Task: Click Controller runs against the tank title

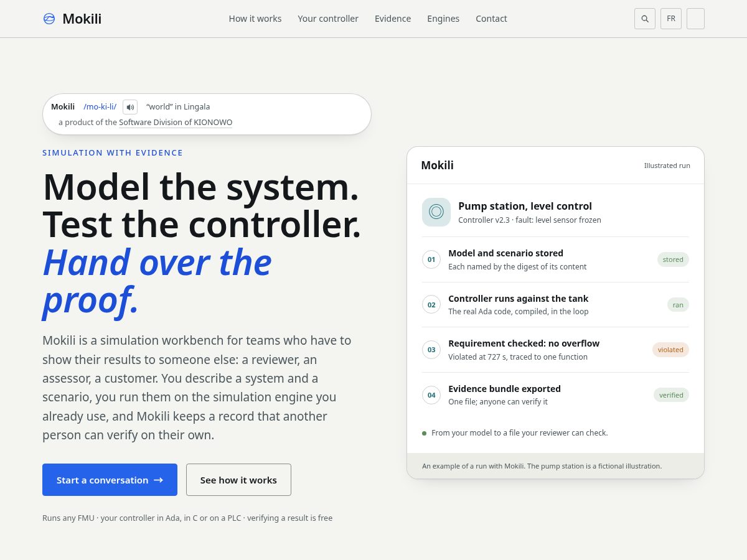Action: [518, 299]
